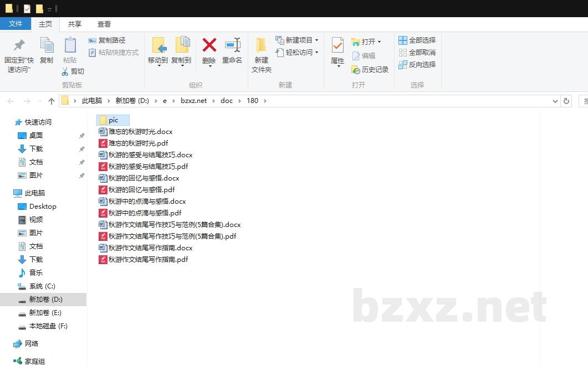Switch to the Share ribbon tab
This screenshot has width=588, height=366.
tap(74, 24)
